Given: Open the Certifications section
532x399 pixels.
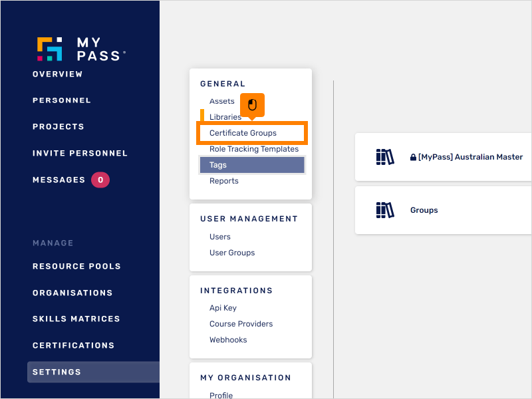Looking at the screenshot, I should click(74, 345).
